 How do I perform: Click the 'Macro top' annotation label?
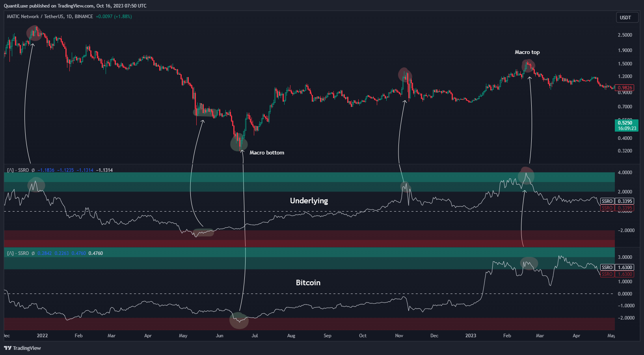[x=527, y=52]
